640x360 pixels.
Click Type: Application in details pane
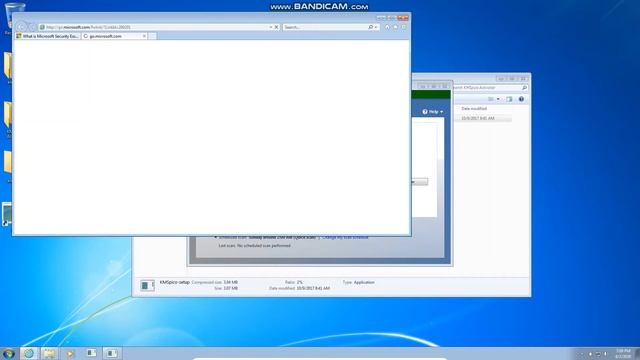(359, 282)
